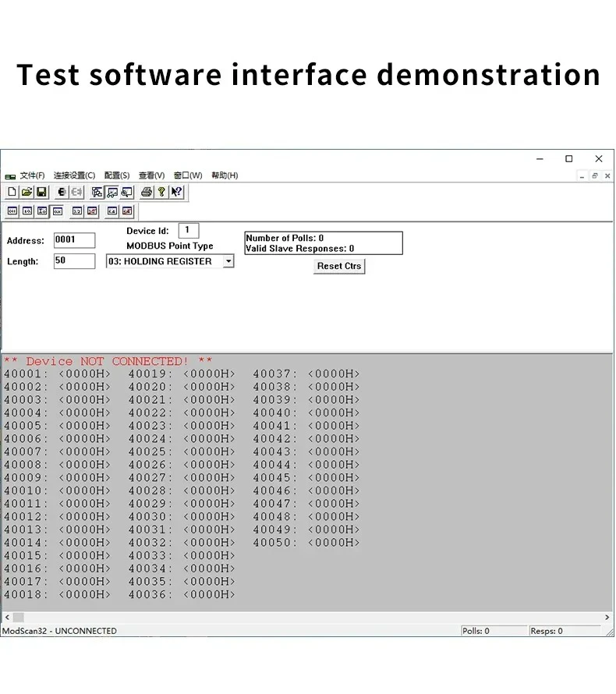Click the Device NOT CONNECTED message
616x694 pixels.
pos(108,361)
